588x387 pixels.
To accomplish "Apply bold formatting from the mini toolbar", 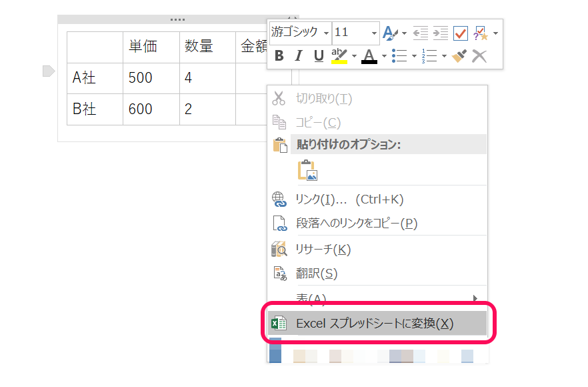I will click(279, 57).
